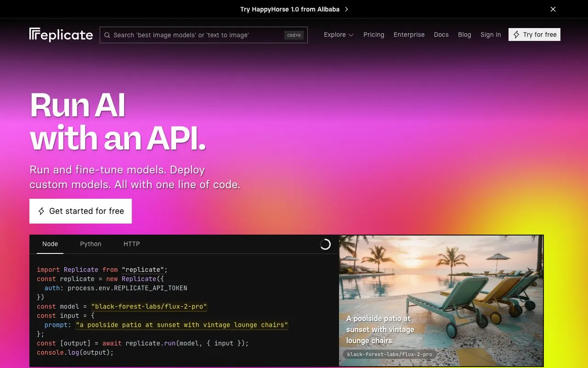The image size is (588, 368).
Task: Click the image caption 'A poolside patio at sunset'
Action: tap(380, 329)
